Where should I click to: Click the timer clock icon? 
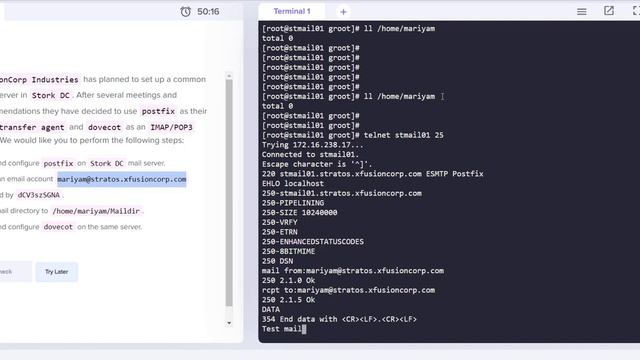[x=185, y=11]
